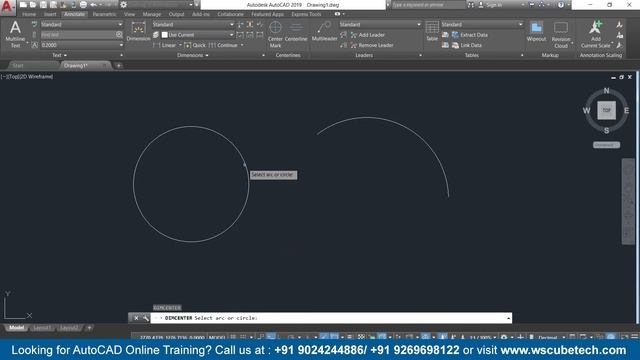This screenshot has width=640, height=360.
Task: Add new drawing tab with plus
Action: click(x=119, y=65)
